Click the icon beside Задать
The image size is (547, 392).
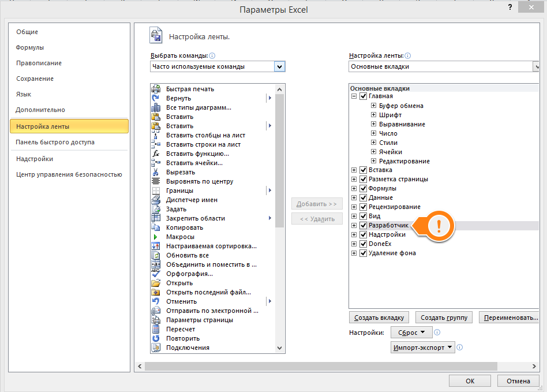(x=156, y=209)
